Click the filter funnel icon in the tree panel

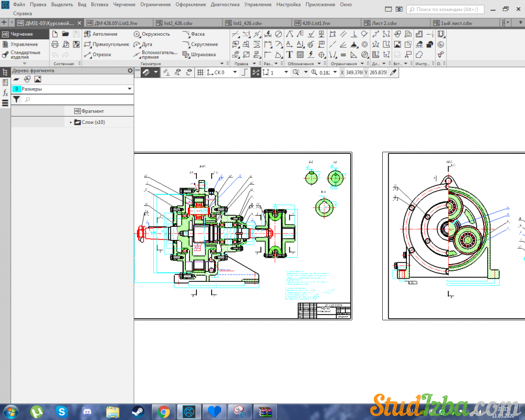point(16,99)
